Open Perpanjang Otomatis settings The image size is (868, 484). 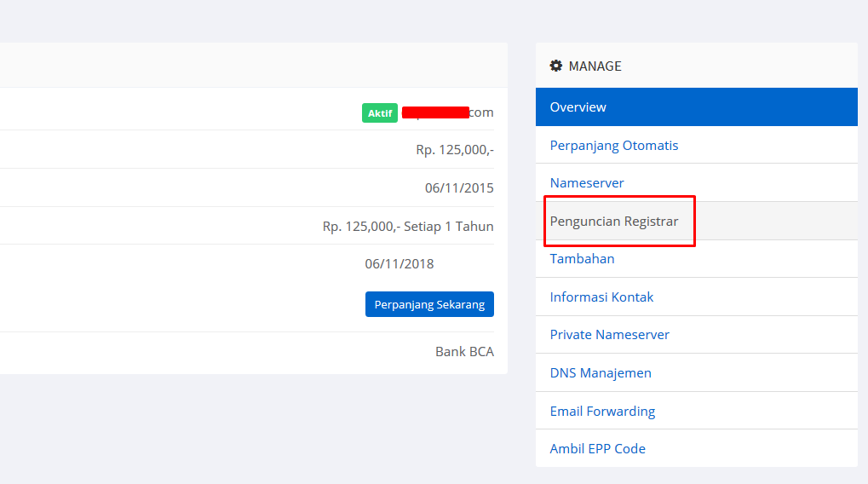tap(614, 146)
